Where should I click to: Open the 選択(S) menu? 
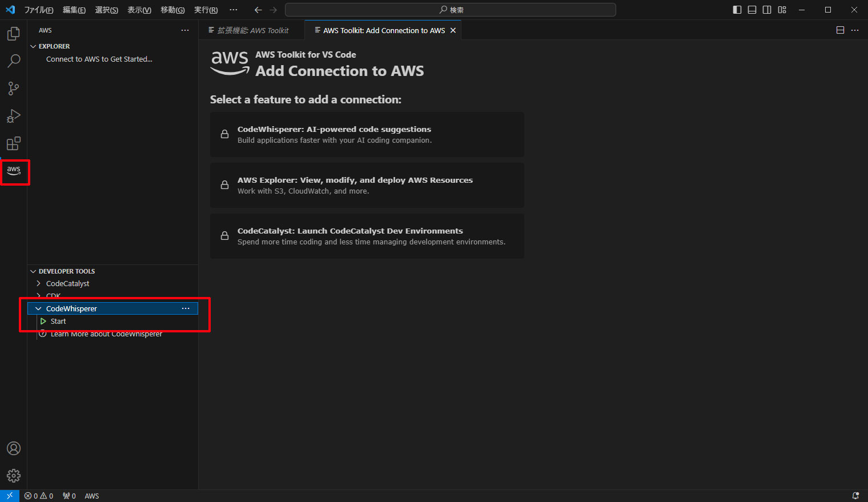pyautogui.click(x=107, y=10)
